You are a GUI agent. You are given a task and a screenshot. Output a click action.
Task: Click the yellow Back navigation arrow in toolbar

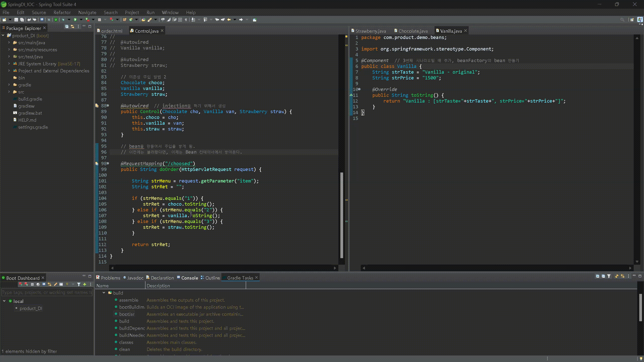click(x=229, y=20)
